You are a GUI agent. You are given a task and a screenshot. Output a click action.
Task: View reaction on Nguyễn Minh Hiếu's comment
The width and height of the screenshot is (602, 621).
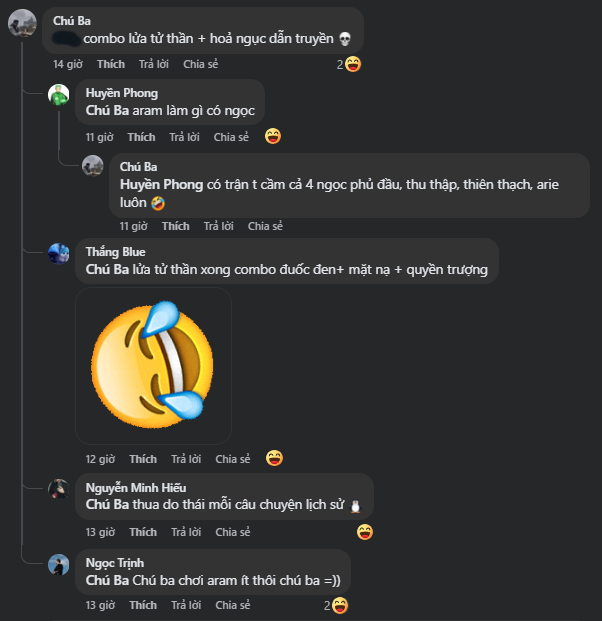[x=365, y=532]
